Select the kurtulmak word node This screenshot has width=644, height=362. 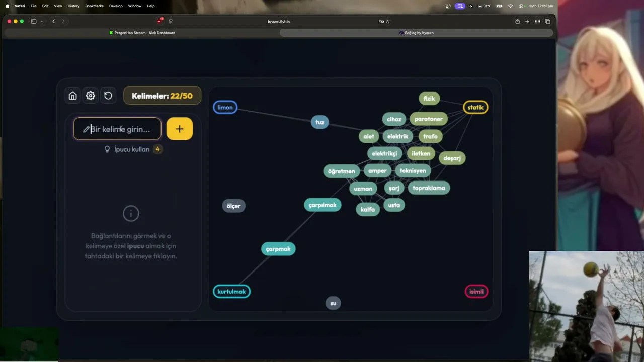[x=231, y=292]
